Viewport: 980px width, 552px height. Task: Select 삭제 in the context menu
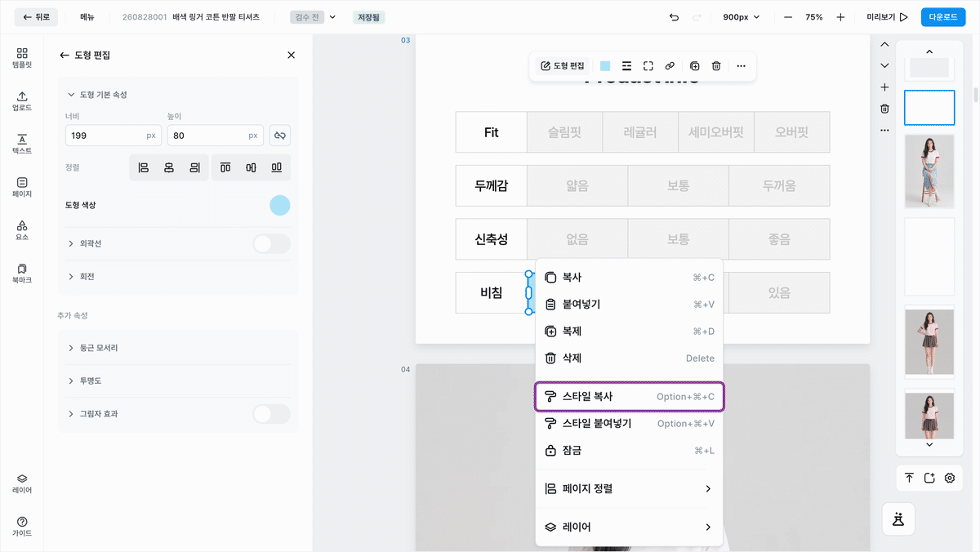click(629, 358)
